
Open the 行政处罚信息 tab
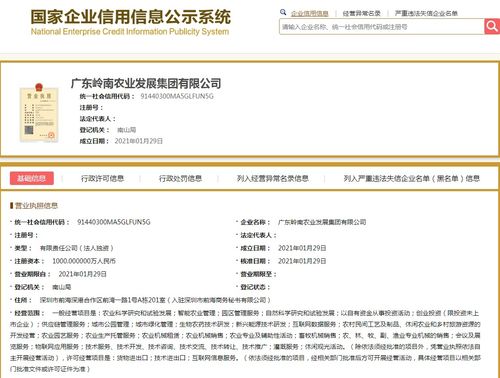(x=180, y=178)
